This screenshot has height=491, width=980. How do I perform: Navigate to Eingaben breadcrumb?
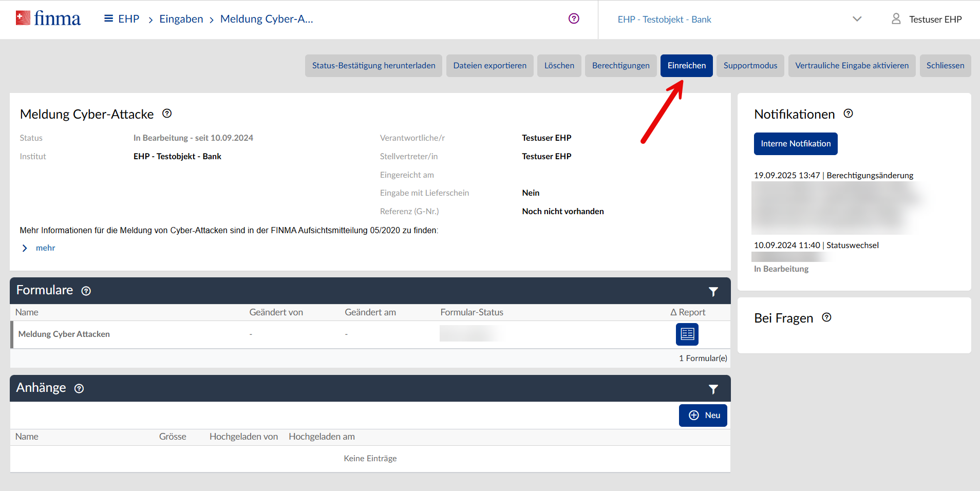pos(181,19)
